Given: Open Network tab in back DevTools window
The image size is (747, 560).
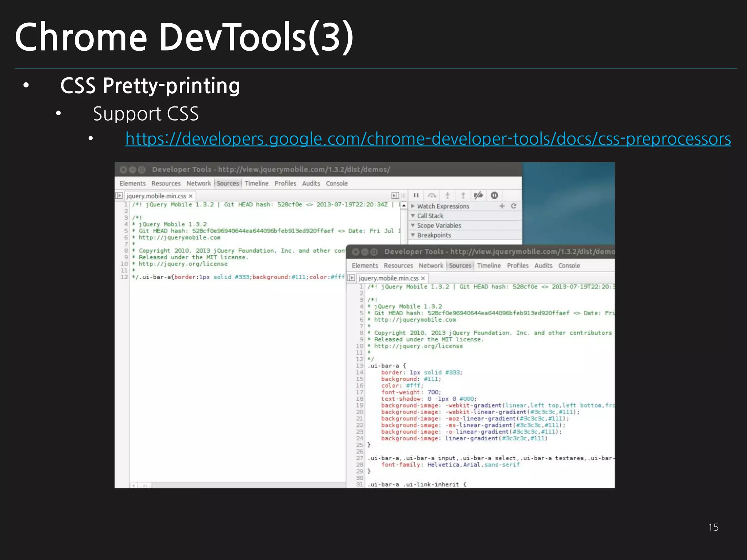Looking at the screenshot, I should [198, 183].
